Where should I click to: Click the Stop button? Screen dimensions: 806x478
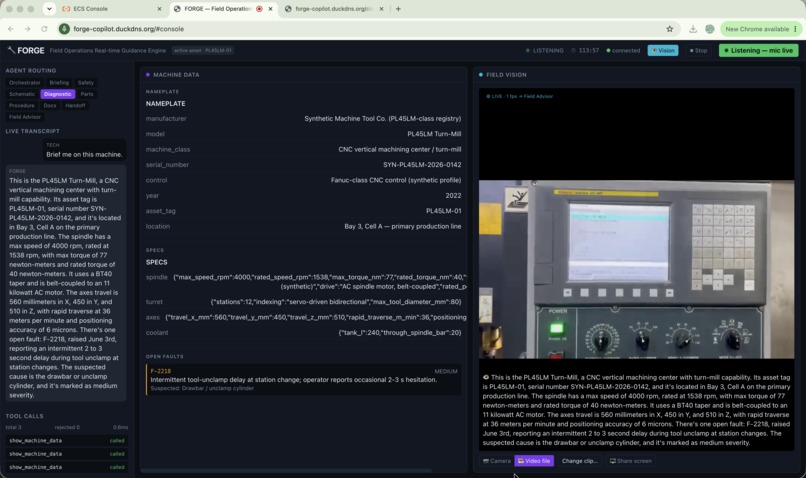pos(698,50)
